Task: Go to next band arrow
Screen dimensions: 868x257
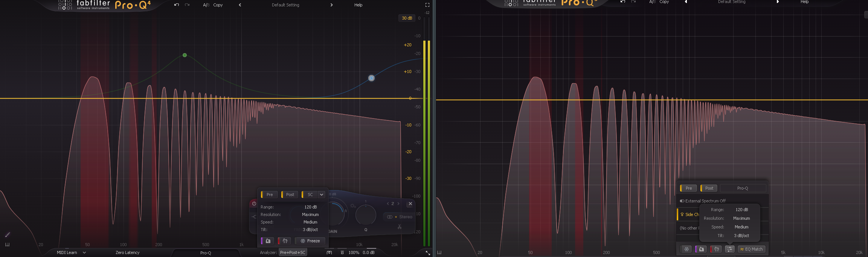Action: tap(398, 204)
